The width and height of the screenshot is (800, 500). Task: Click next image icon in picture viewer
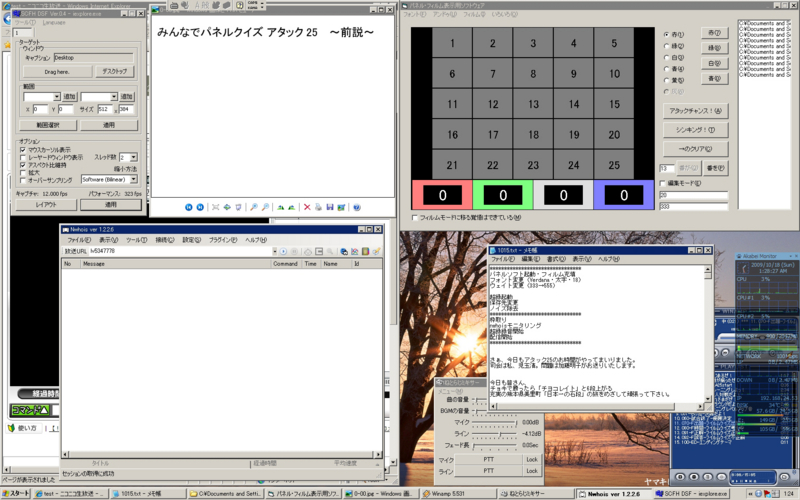pyautogui.click(x=201, y=207)
